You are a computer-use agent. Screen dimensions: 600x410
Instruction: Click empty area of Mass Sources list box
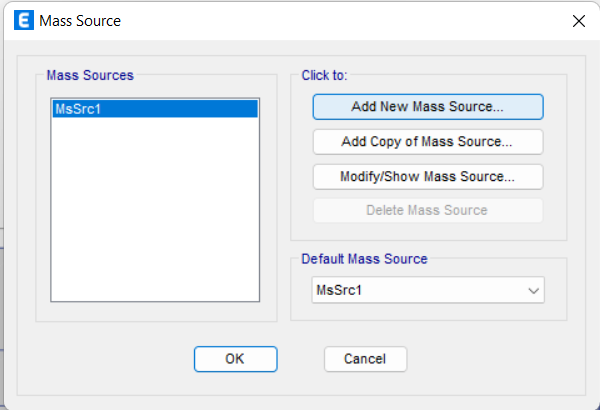pos(155,209)
